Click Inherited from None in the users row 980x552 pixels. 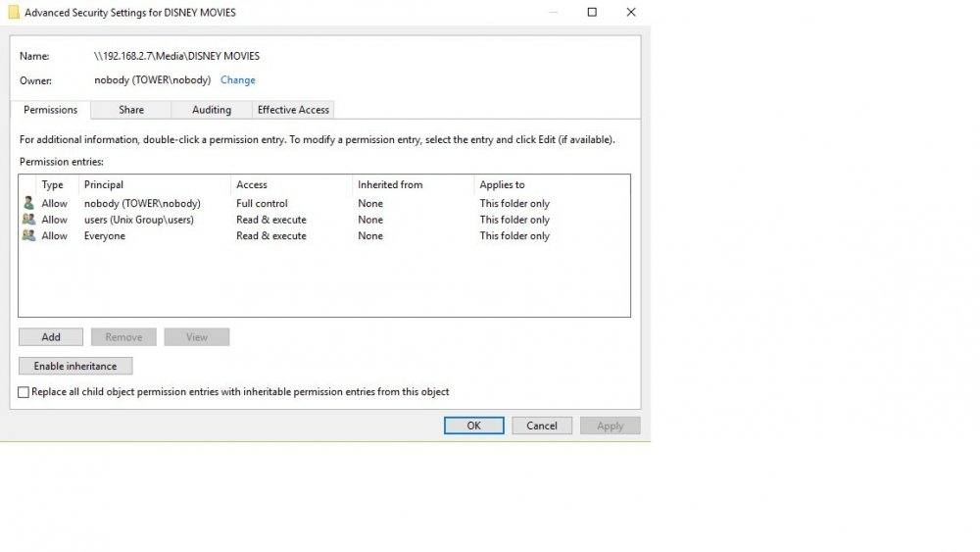pos(370,220)
